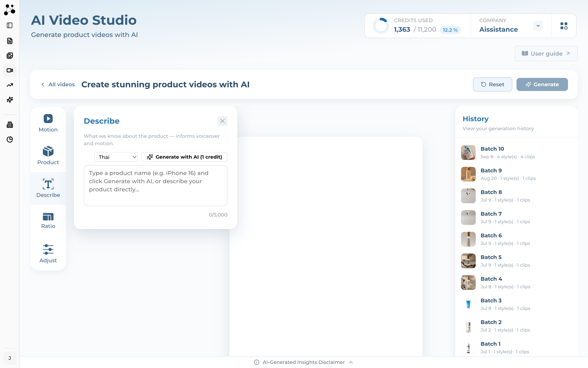The image size is (588, 368).
Task: Click Generate with AI (1 credit)
Action: [x=184, y=157]
